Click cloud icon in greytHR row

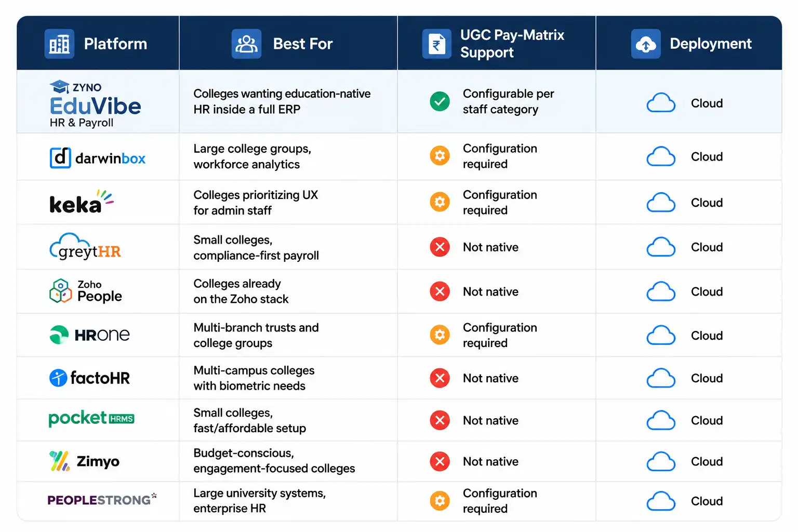[x=661, y=247]
